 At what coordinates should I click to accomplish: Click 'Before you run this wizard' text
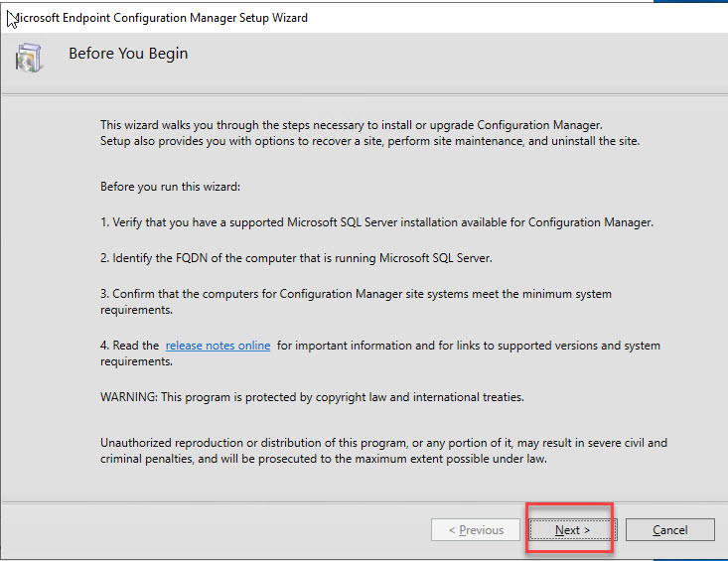(170, 187)
